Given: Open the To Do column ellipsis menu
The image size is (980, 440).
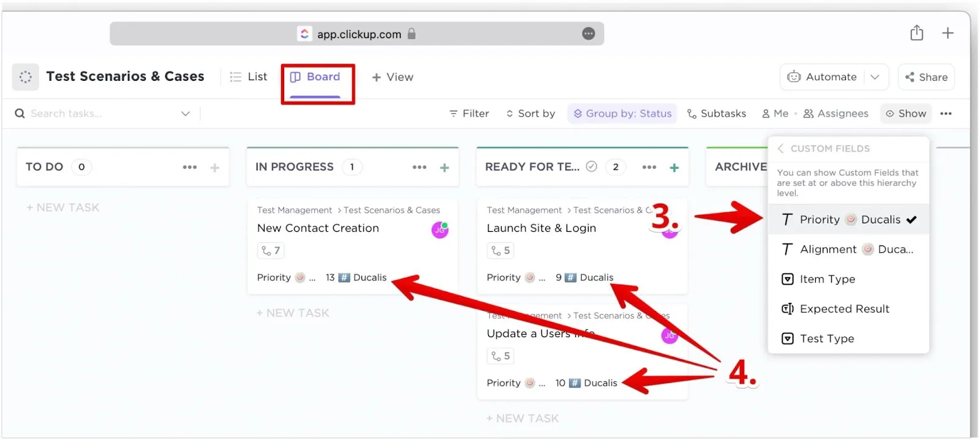Looking at the screenshot, I should (189, 168).
